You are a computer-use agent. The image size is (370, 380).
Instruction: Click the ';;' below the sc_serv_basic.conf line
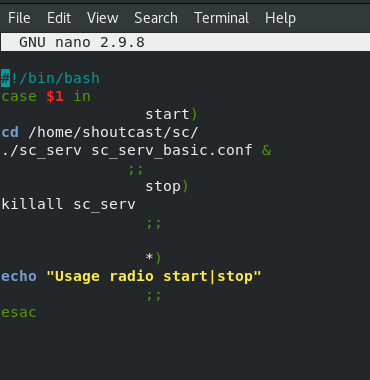pyautogui.click(x=136, y=170)
